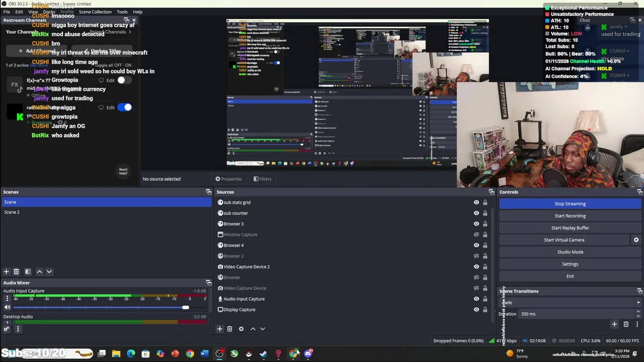Delete selected source with trash icon
644x362 pixels.
click(229, 329)
